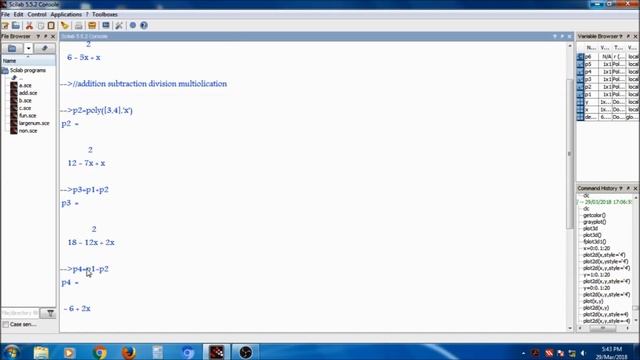Screen dimensions: 640x360
Task: Select getcolor() in Command History
Action: (594, 215)
